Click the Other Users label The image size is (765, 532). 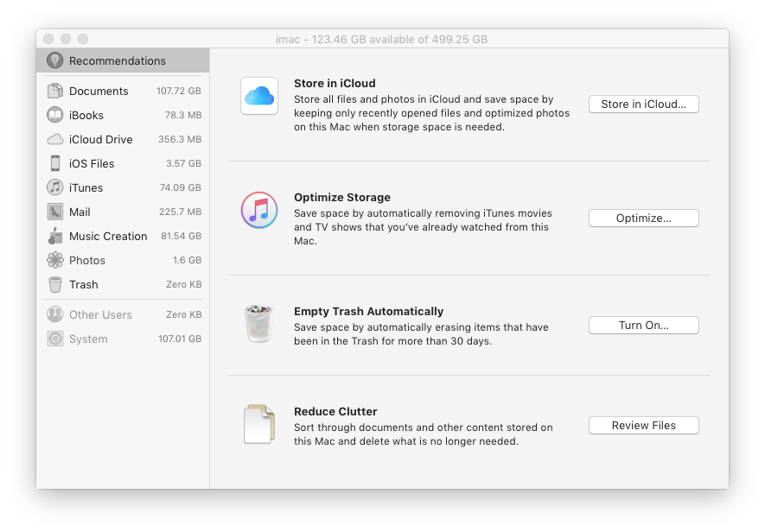(x=100, y=315)
